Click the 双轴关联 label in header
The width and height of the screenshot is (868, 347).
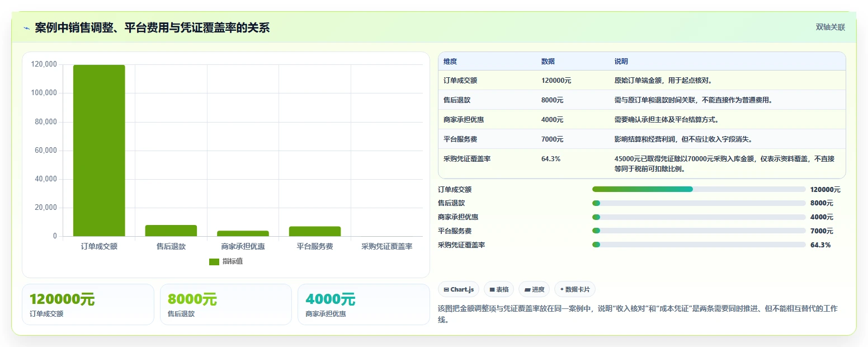point(830,27)
